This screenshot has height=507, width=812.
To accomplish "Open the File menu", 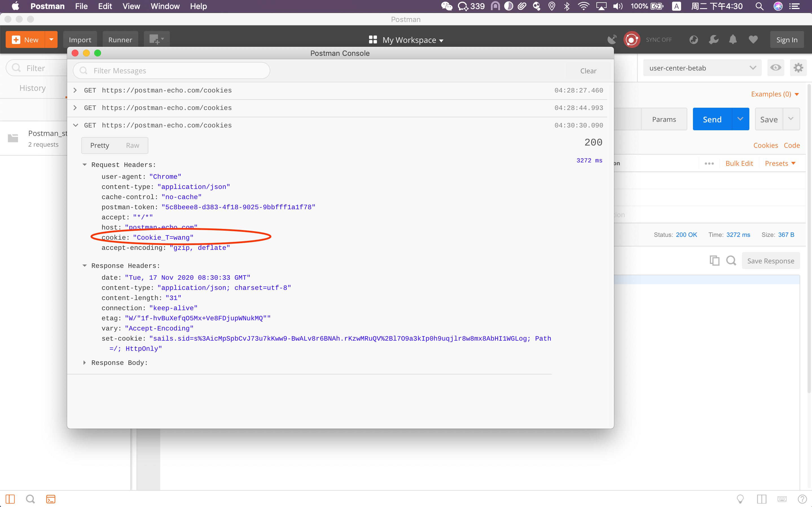I will coord(81,6).
